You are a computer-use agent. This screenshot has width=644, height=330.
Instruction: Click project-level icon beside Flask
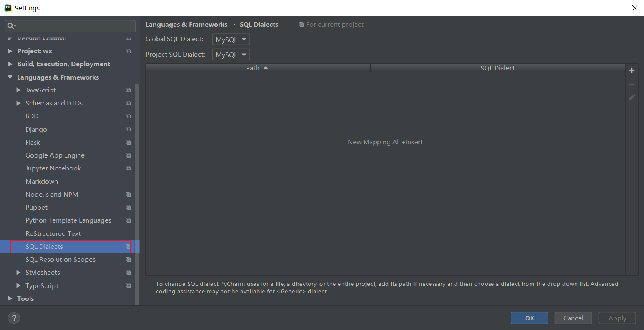tap(128, 142)
